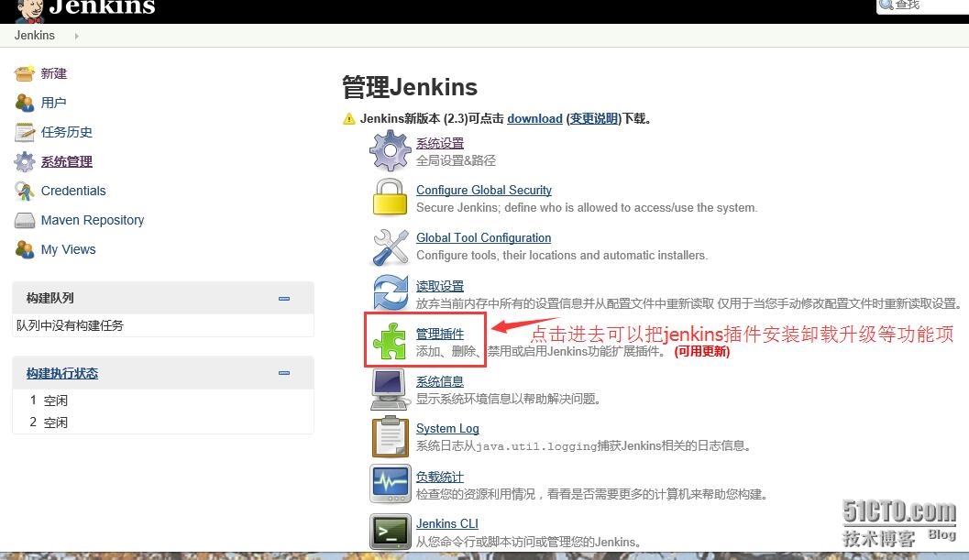The width and height of the screenshot is (969, 560).
Task: Open 系统管理 in the sidebar
Action: coord(67,161)
